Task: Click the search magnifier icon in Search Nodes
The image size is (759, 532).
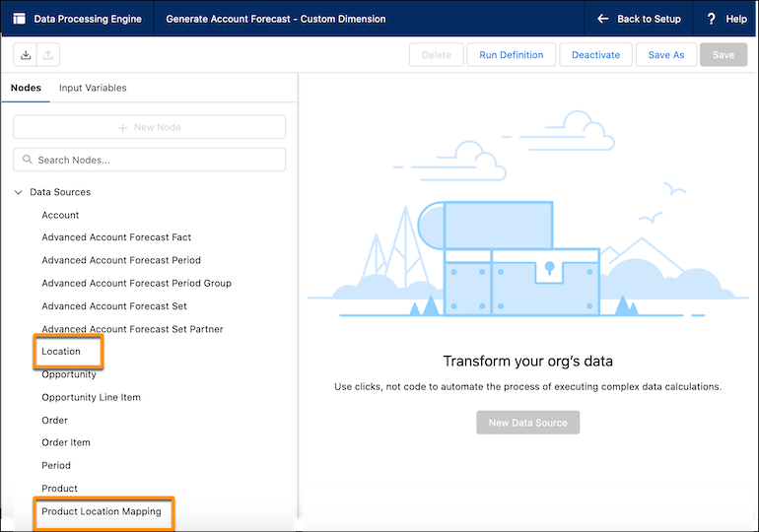Action: point(28,160)
